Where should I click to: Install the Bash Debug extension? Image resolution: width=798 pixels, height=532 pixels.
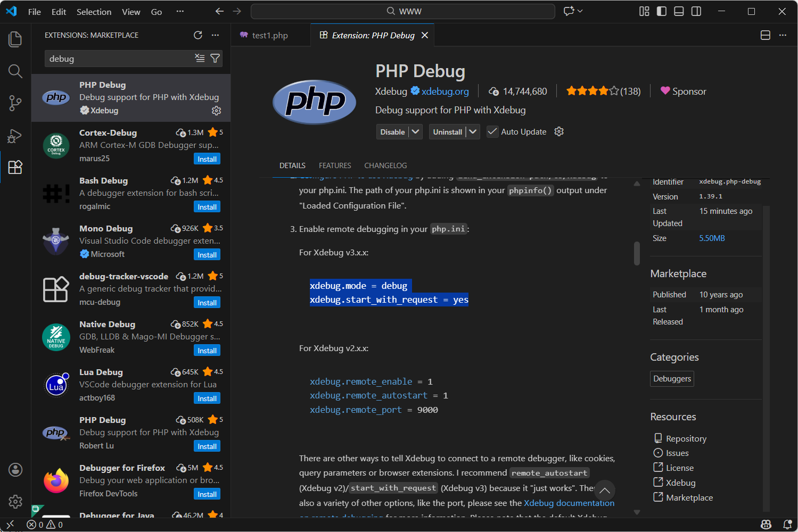point(207,207)
